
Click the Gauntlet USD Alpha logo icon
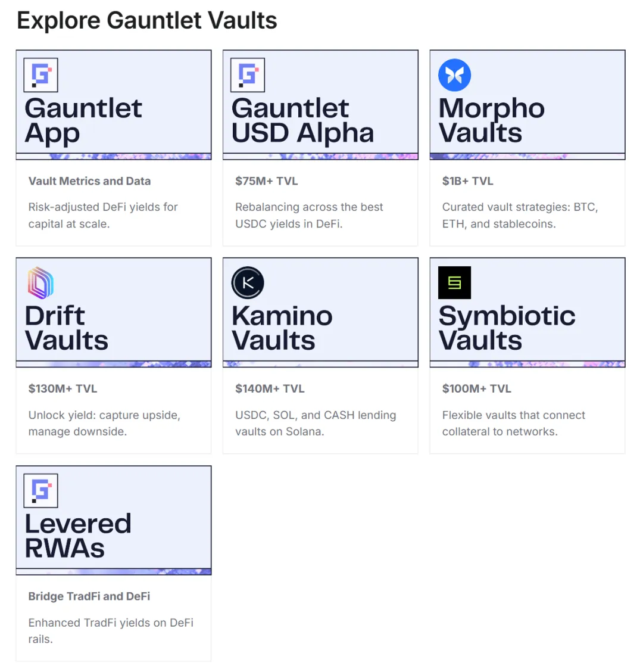click(248, 75)
